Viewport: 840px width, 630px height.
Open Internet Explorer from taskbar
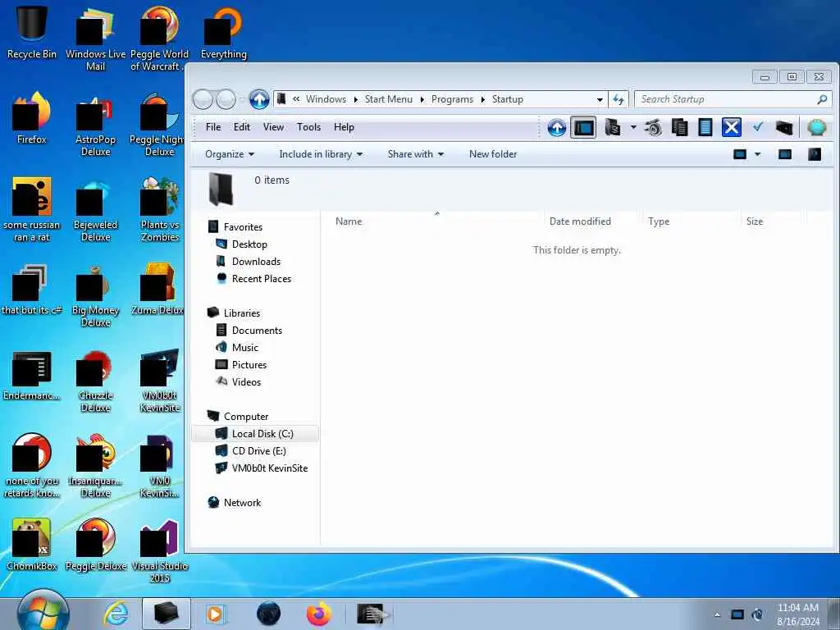pos(116,614)
